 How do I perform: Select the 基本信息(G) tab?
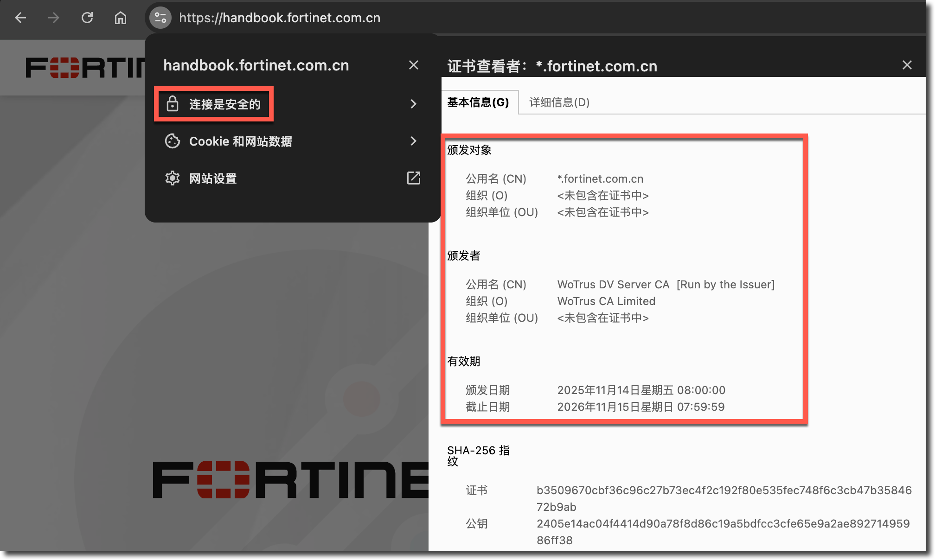click(x=478, y=102)
